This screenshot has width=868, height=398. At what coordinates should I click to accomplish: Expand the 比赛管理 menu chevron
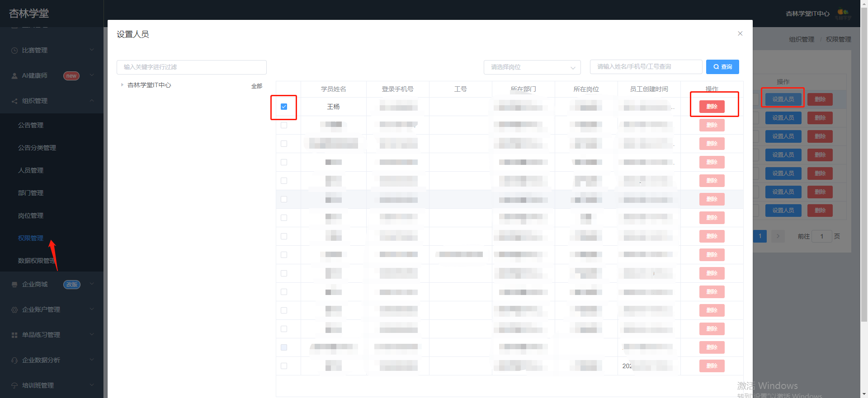[92, 50]
